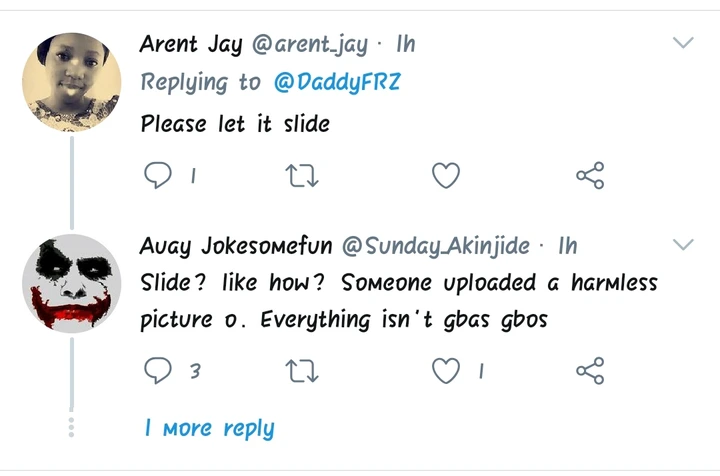The image size is (720, 476).
Task: Reply to Auay Jokesomefun's tweet
Action: [159, 371]
